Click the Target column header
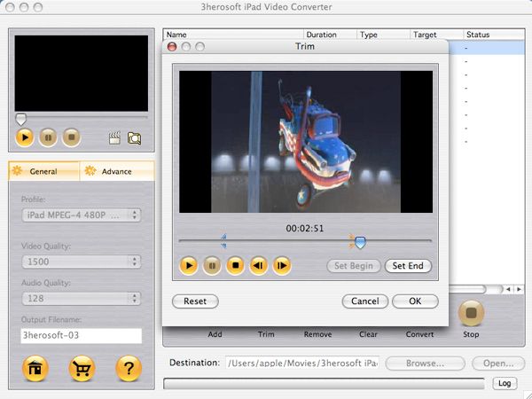Screen dimensions: 532x399 click(x=436, y=35)
